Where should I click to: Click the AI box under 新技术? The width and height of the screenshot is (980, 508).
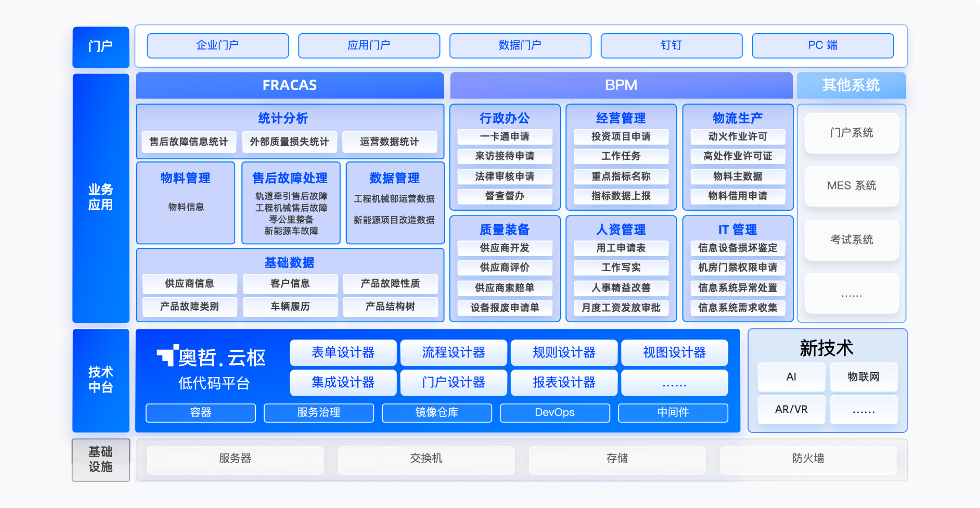[x=791, y=377]
